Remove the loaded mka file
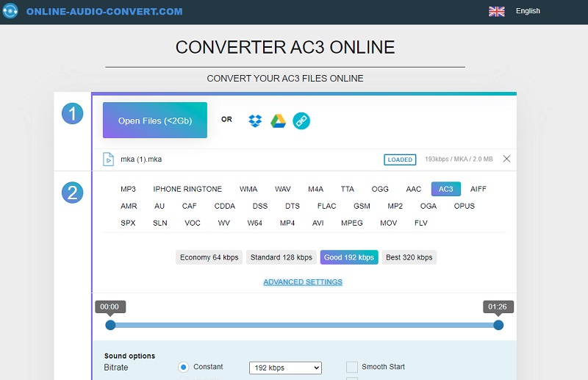588x380 pixels. tap(506, 159)
